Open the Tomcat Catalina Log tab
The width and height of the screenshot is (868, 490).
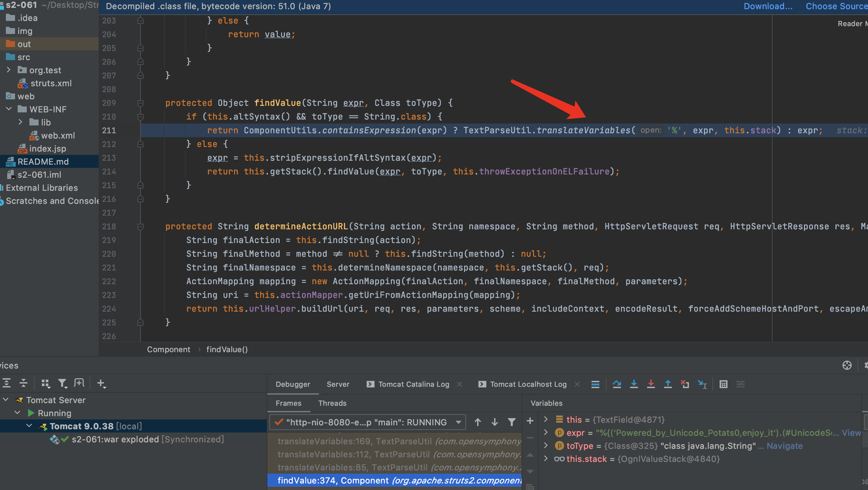point(413,384)
